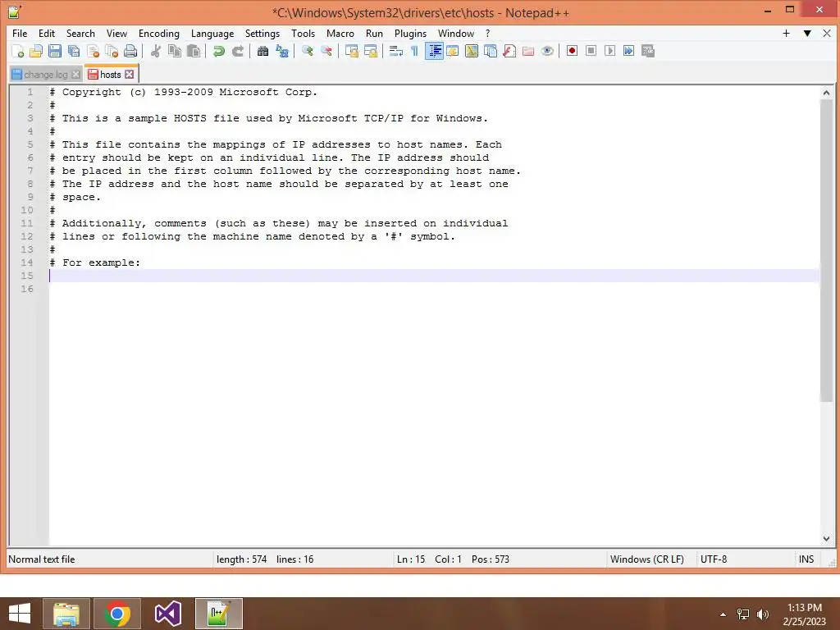Click INS mode in status bar
Image resolution: width=840 pixels, height=630 pixels.
point(806,559)
